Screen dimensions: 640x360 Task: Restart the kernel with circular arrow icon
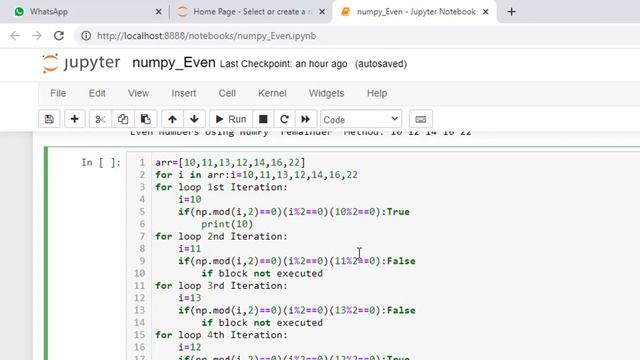(x=284, y=119)
